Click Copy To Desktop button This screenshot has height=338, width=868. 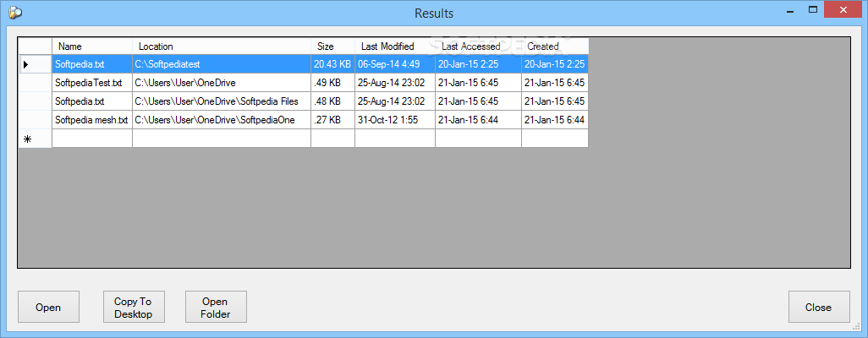coord(133,307)
